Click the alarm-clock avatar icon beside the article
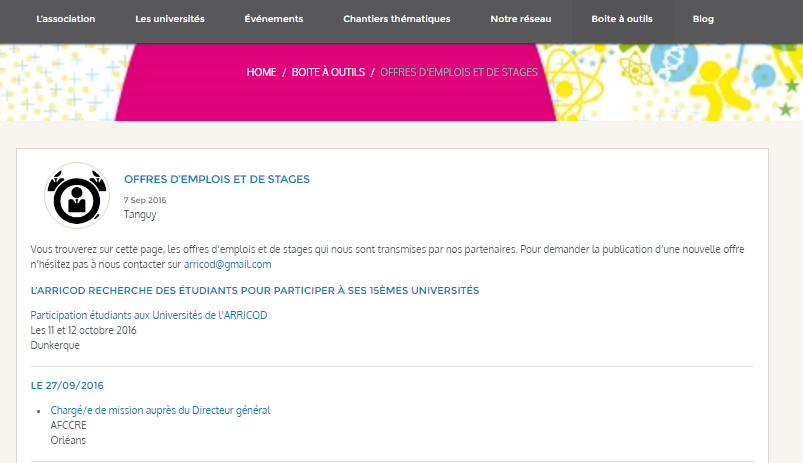Image resolution: width=803 pixels, height=463 pixels. click(x=76, y=196)
